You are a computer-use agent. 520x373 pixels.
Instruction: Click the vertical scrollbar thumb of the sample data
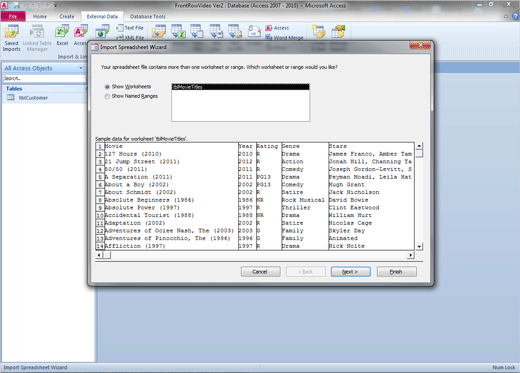point(419,153)
